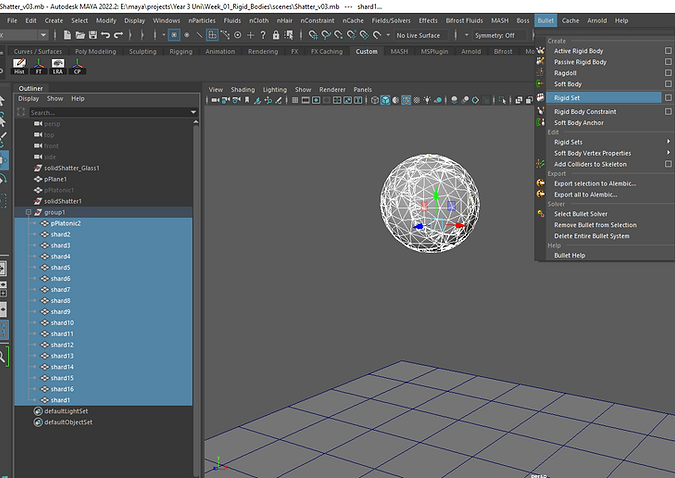Viewport: 675px width, 478px height.
Task: Click the green Y-axis manipulator handle
Action: click(436, 192)
